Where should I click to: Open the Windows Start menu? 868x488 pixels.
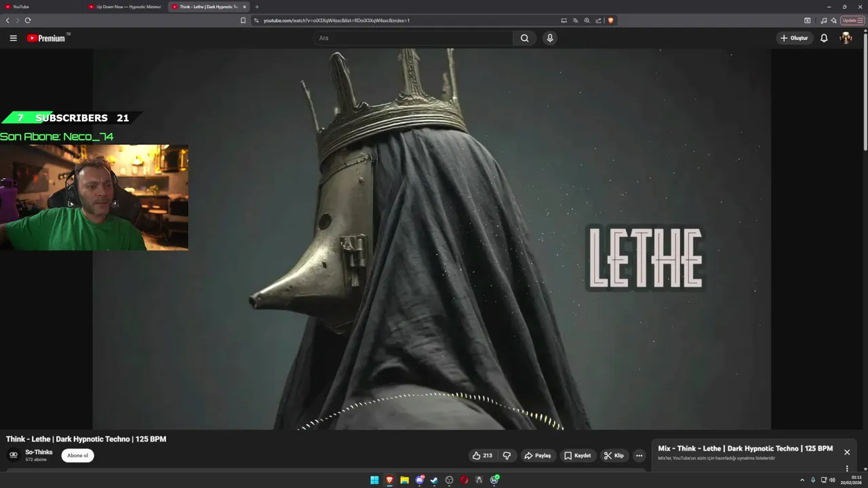pos(374,480)
